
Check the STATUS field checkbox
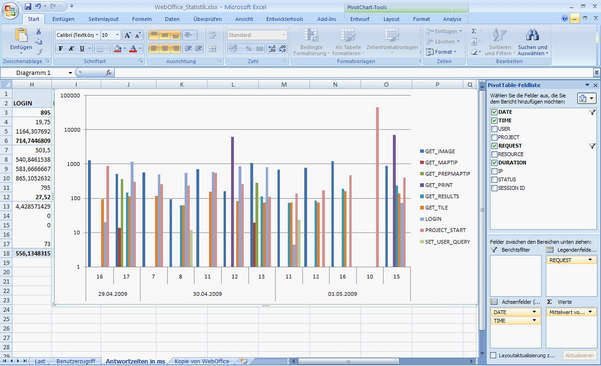[x=494, y=179]
